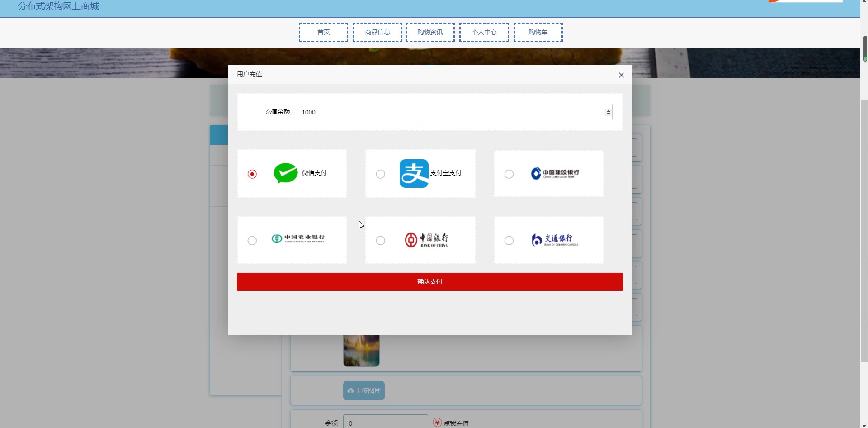Focus the 充值金额 input field
The width and height of the screenshot is (868, 428).
tap(454, 112)
